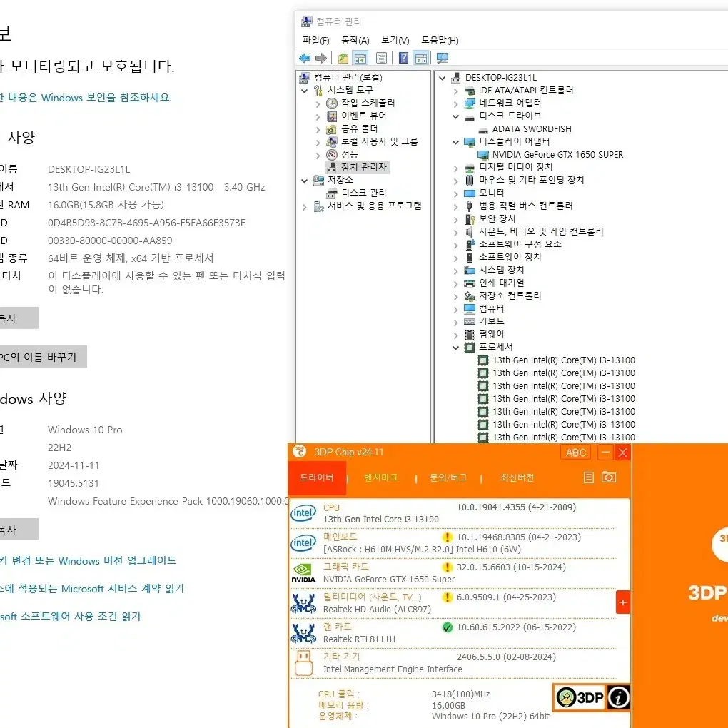Open the Windows 버전 업그레이드 link
The height and width of the screenshot is (728, 728).
click(117, 560)
